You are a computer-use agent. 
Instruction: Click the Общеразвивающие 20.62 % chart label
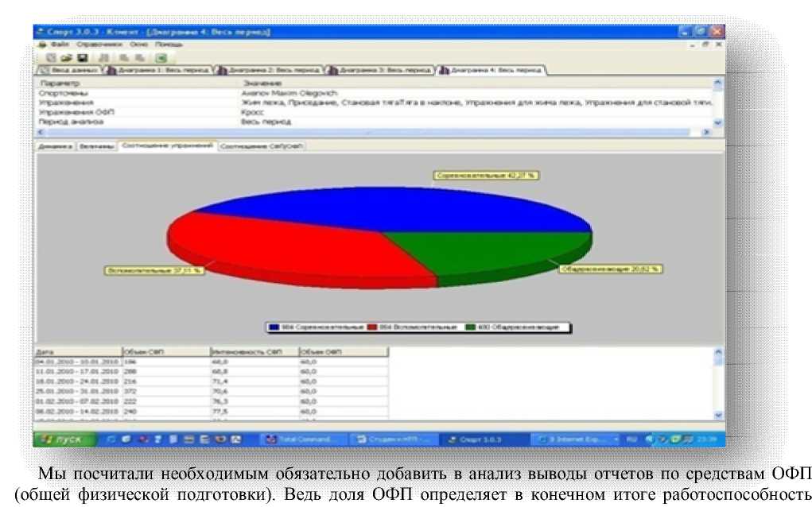[610, 269]
